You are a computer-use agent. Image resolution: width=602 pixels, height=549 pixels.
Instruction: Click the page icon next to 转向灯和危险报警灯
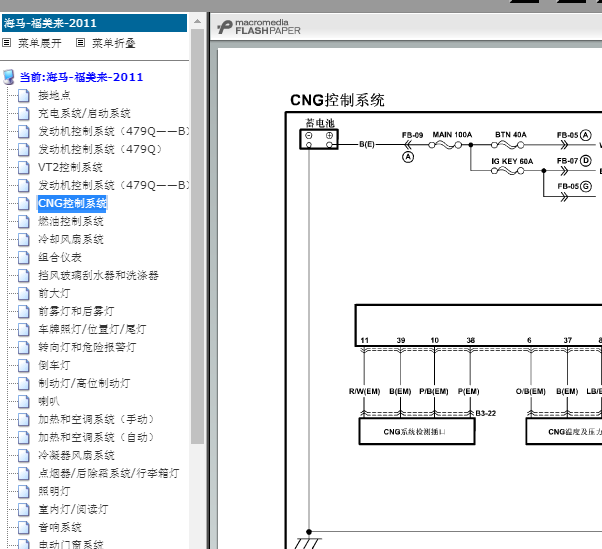[x=23, y=347]
